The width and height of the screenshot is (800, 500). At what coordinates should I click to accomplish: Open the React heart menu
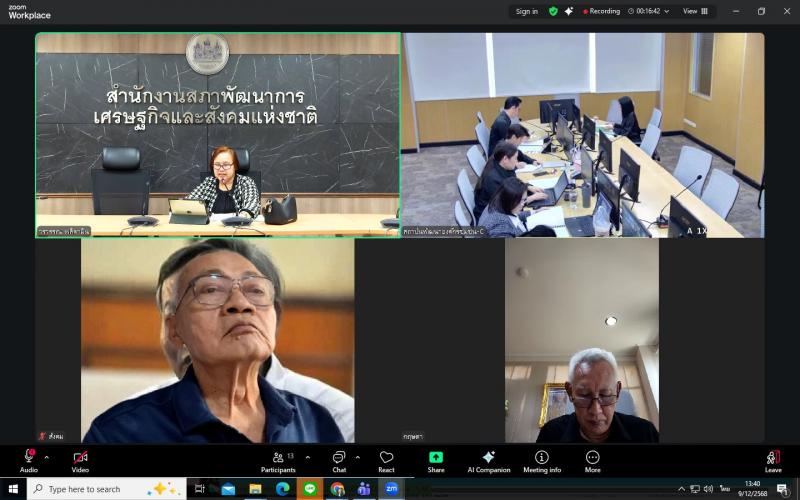pyautogui.click(x=386, y=462)
